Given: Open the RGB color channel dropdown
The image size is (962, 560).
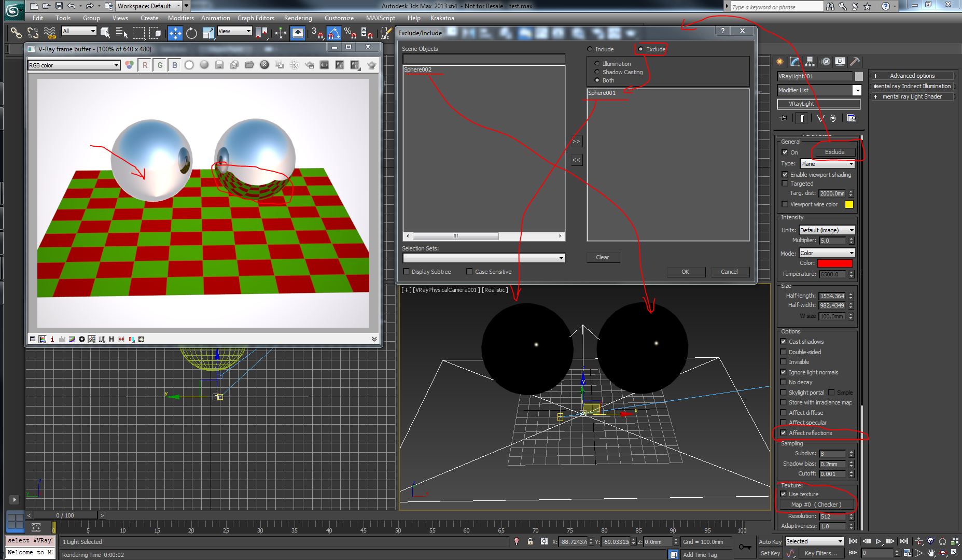Looking at the screenshot, I should [x=74, y=65].
